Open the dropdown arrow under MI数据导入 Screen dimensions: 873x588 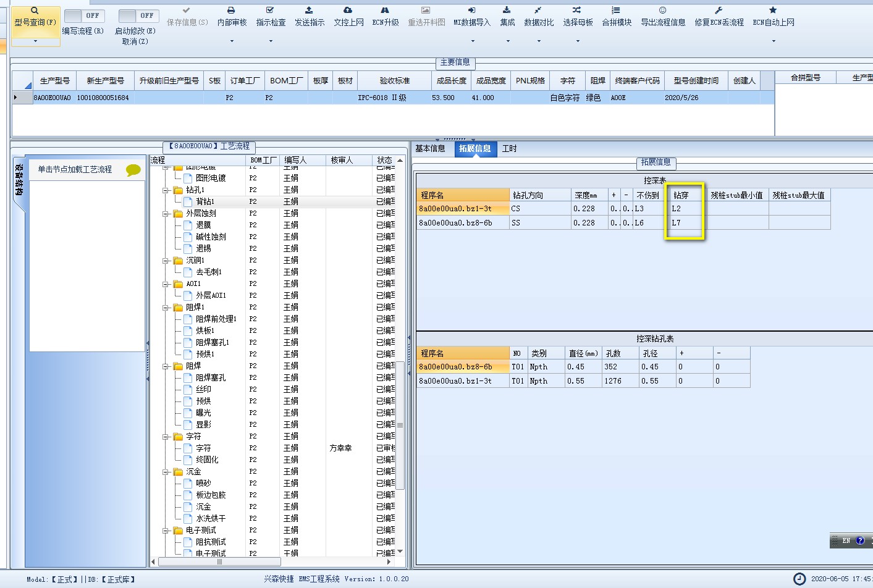[473, 41]
